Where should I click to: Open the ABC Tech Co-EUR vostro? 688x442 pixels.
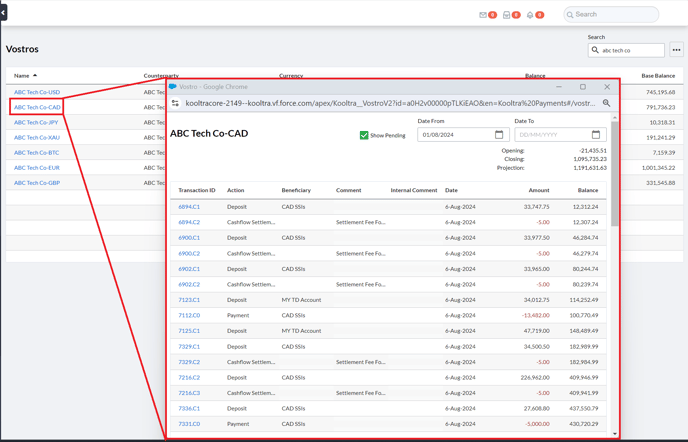coord(37,168)
